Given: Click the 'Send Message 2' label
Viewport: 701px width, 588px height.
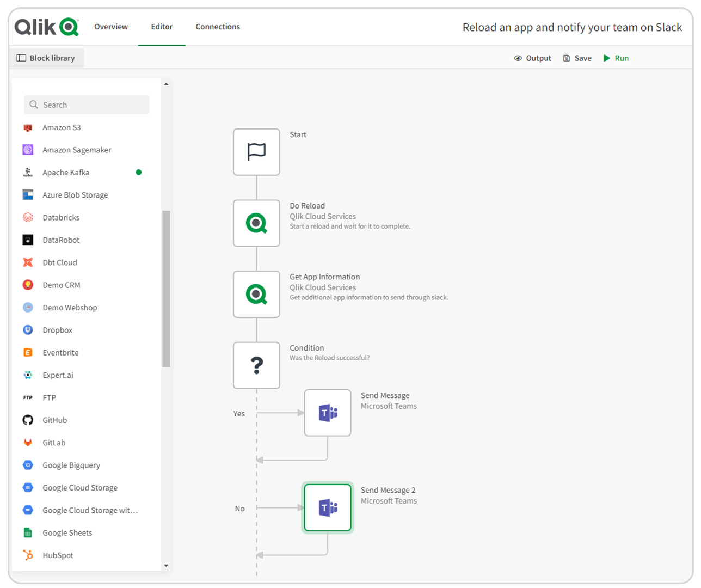Looking at the screenshot, I should click(388, 490).
